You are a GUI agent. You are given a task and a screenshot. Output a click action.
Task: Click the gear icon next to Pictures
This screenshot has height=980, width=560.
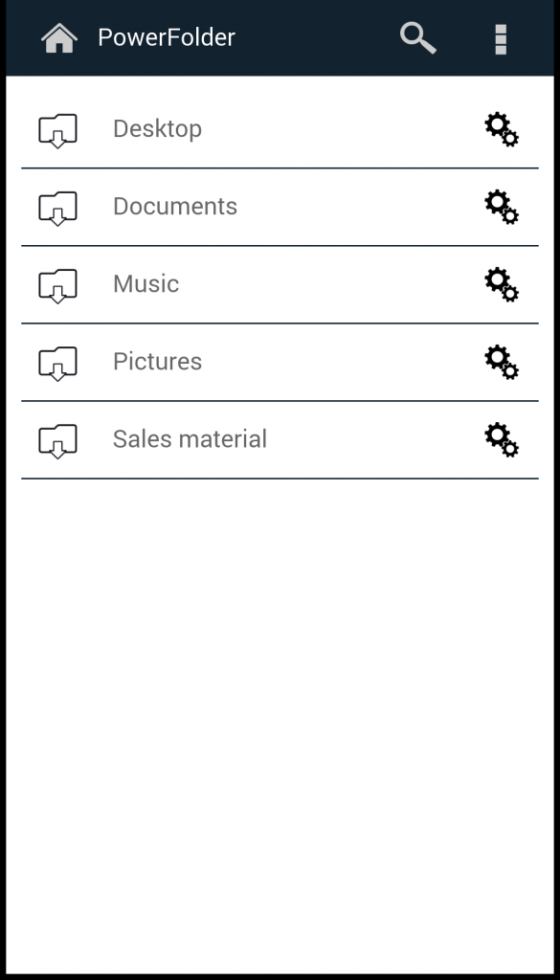(500, 362)
